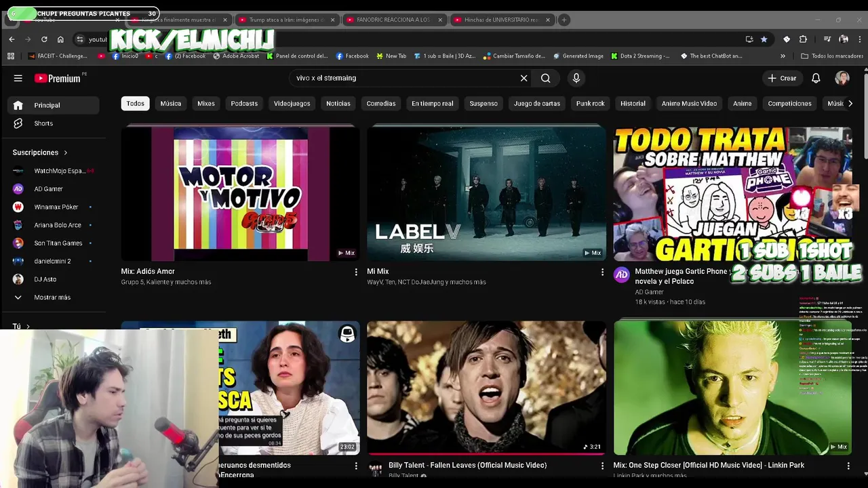The image size is (868, 488).
Task: Reload the page
Action: click(44, 39)
